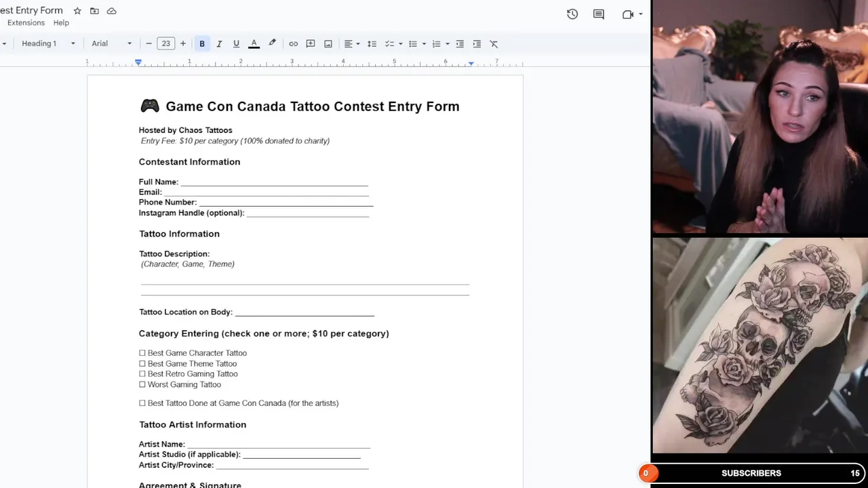
Task: Toggle underline formatting
Action: pos(236,43)
